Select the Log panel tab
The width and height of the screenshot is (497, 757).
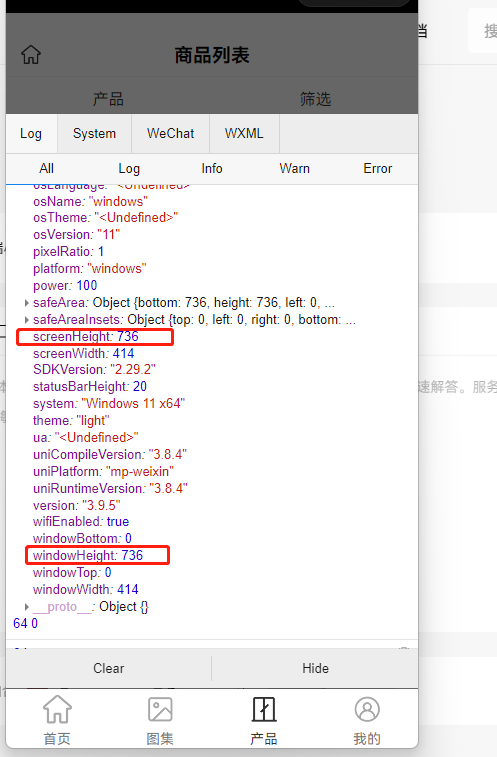tap(31, 134)
